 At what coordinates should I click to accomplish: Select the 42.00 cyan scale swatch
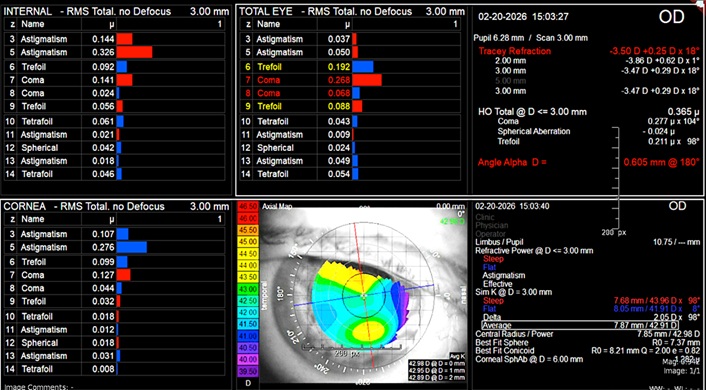click(x=247, y=312)
